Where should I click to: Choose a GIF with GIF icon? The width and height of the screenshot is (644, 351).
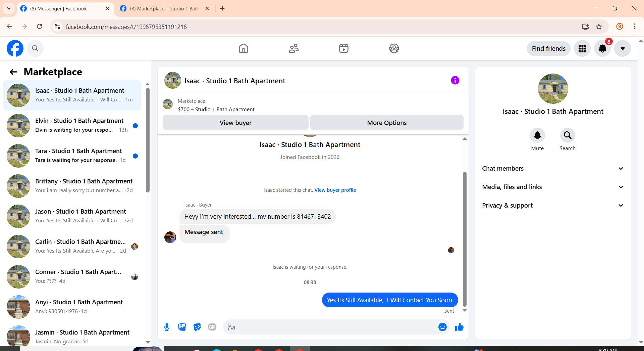click(212, 327)
